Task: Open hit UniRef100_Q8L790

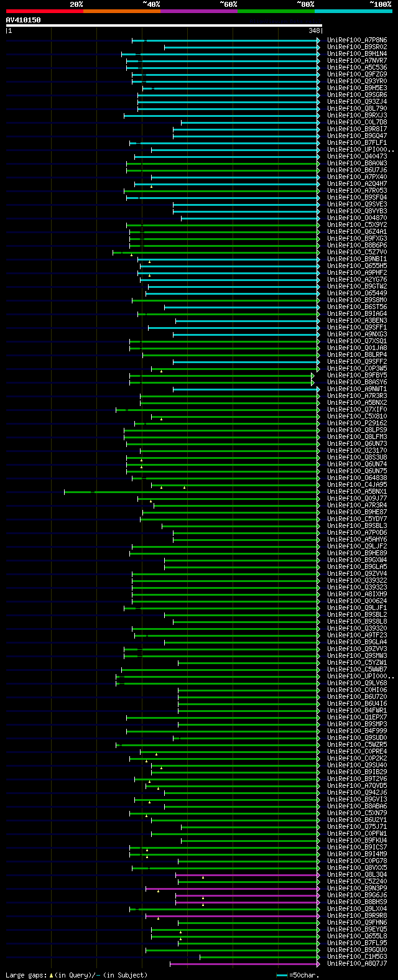Action: 357,109
